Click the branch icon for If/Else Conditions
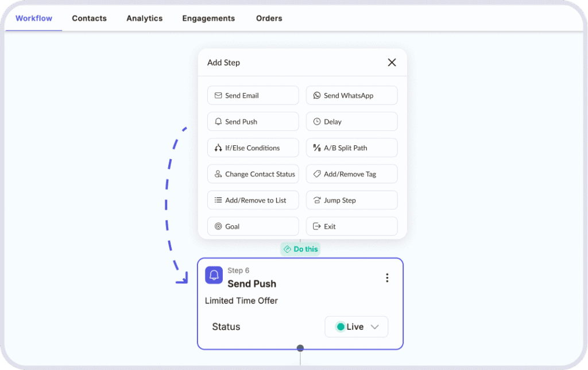 218,148
